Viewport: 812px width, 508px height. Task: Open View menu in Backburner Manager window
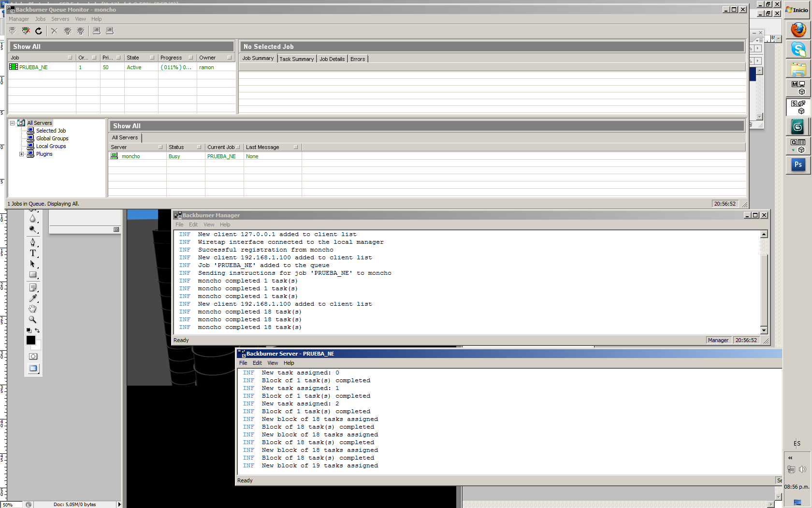[x=209, y=224]
